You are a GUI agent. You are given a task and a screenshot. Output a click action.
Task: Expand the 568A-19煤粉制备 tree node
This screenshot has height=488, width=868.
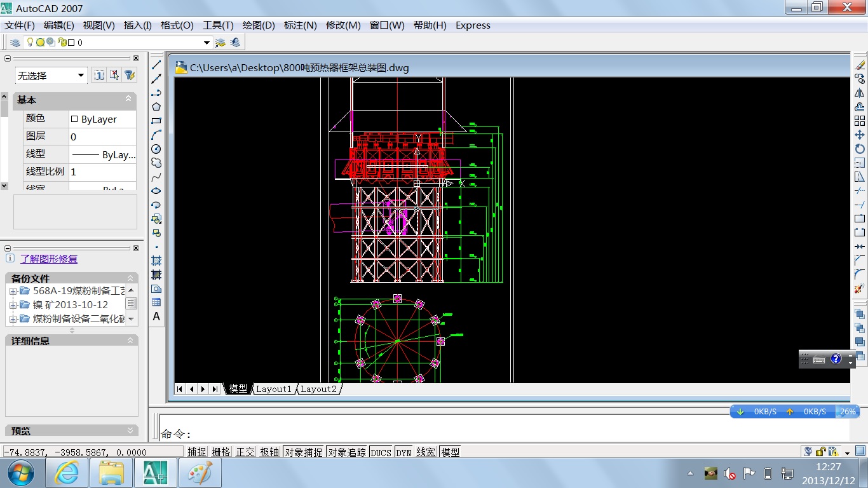click(13, 291)
